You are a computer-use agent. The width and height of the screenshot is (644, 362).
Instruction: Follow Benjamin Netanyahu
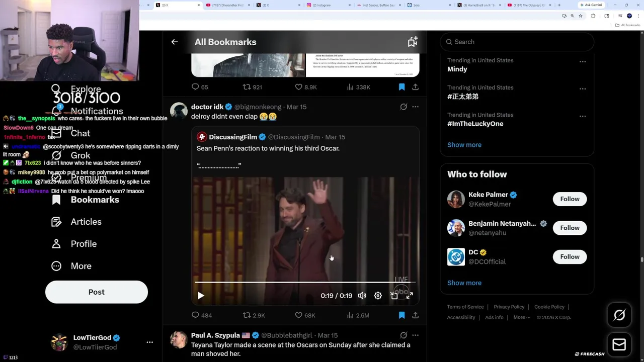[570, 228]
